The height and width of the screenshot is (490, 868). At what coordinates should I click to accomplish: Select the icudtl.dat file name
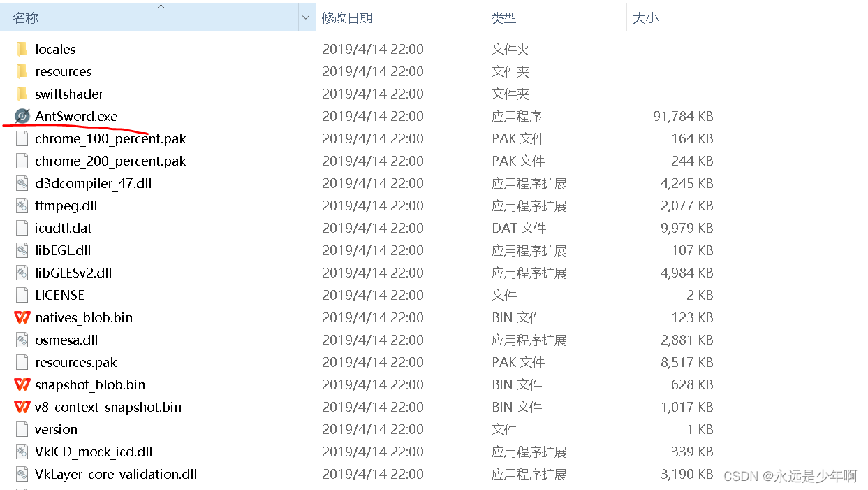pyautogui.click(x=63, y=228)
